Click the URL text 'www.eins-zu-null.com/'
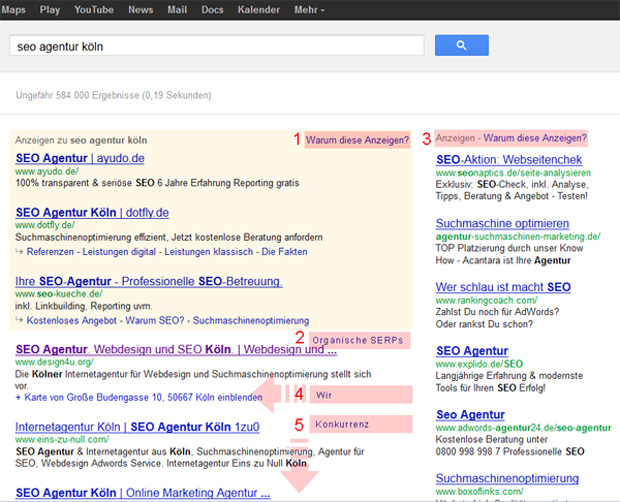The width and height of the screenshot is (620, 502). pos(62,439)
